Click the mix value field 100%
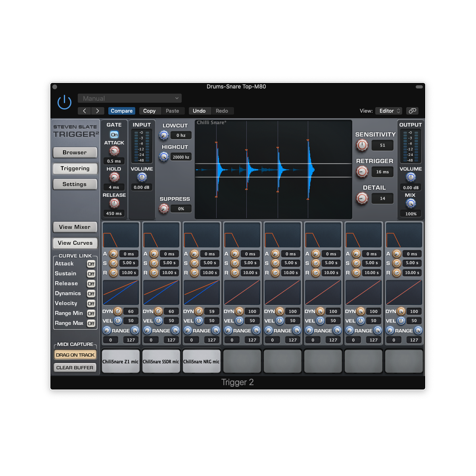Viewport: 476px width, 476px height. point(411,214)
